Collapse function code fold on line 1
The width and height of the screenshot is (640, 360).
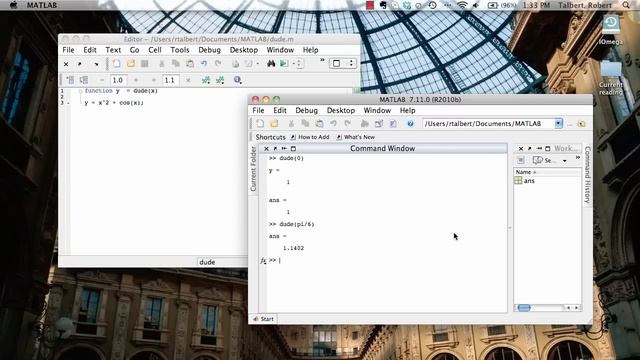(80, 91)
